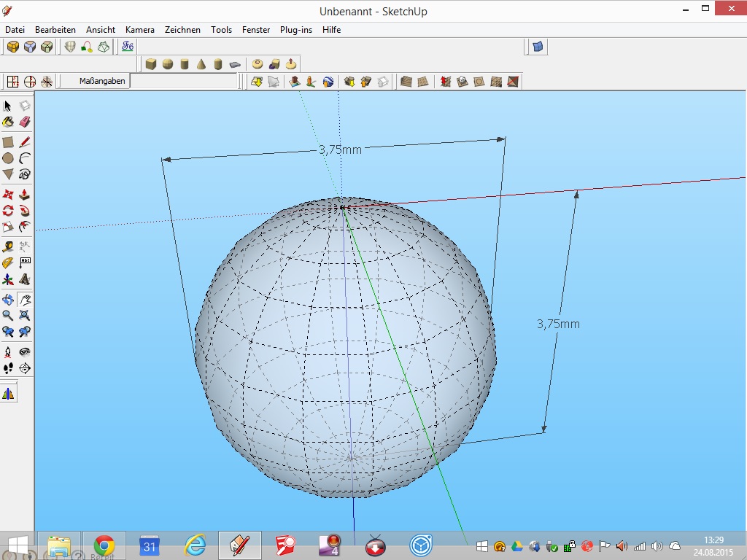Open the Plug-ins menu
The height and width of the screenshot is (560, 747).
coord(295,30)
